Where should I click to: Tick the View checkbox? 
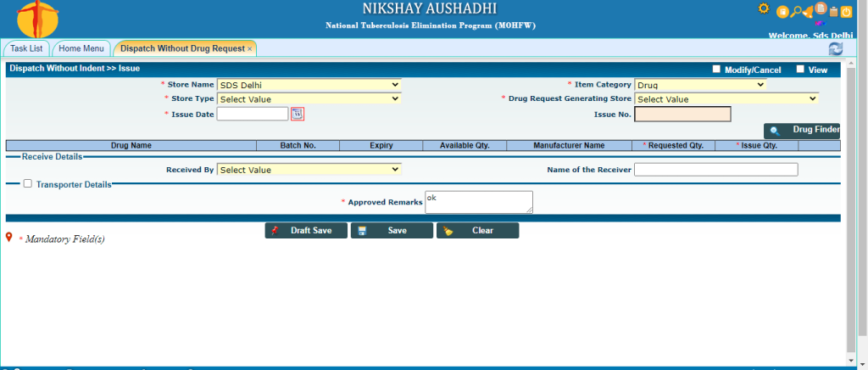[800, 70]
